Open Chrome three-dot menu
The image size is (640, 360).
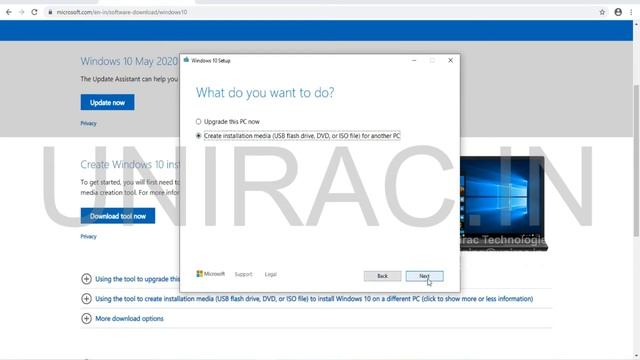[631, 12]
